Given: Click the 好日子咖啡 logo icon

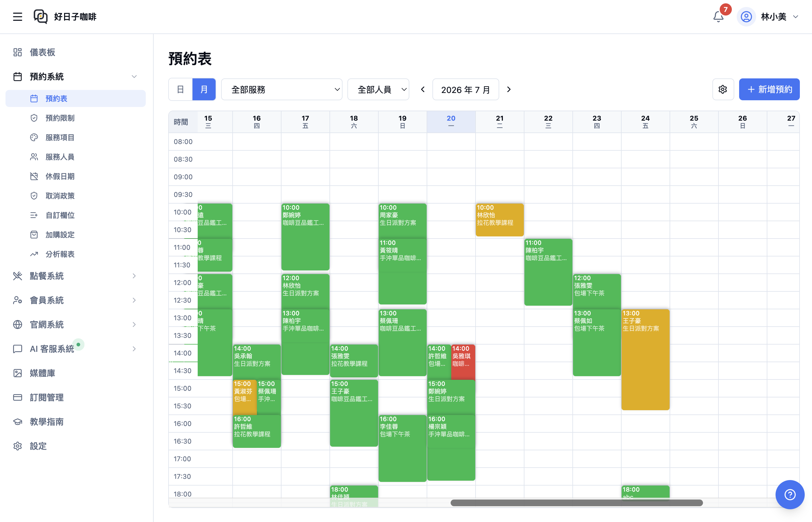Looking at the screenshot, I should click(41, 17).
